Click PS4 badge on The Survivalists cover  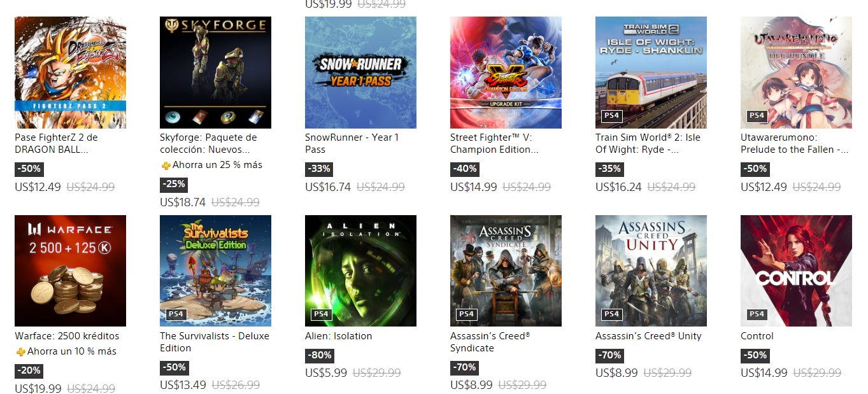pyautogui.click(x=176, y=314)
